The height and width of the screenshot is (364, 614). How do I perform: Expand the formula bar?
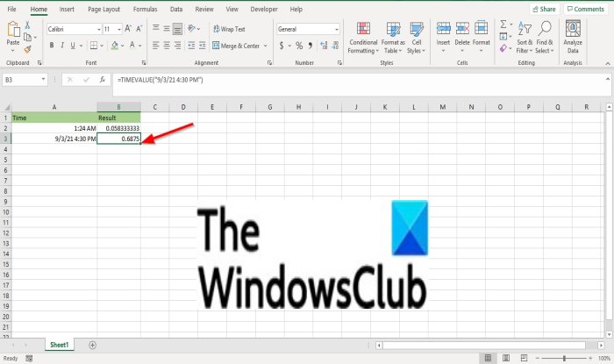pyautogui.click(x=608, y=79)
